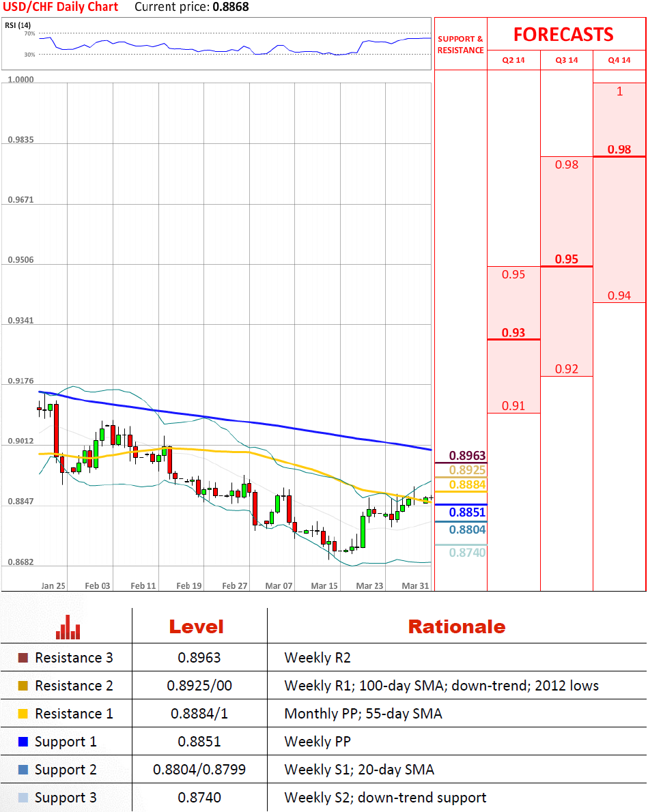Click the Weekly S1; 20-day SMA rationale
The width and height of the screenshot is (648, 812).
pos(359,770)
